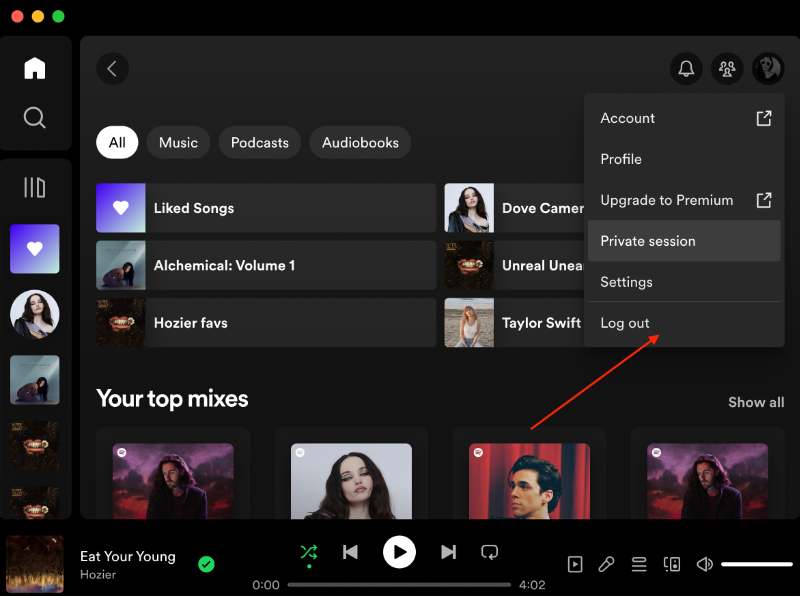Open the play queue

[x=639, y=564]
